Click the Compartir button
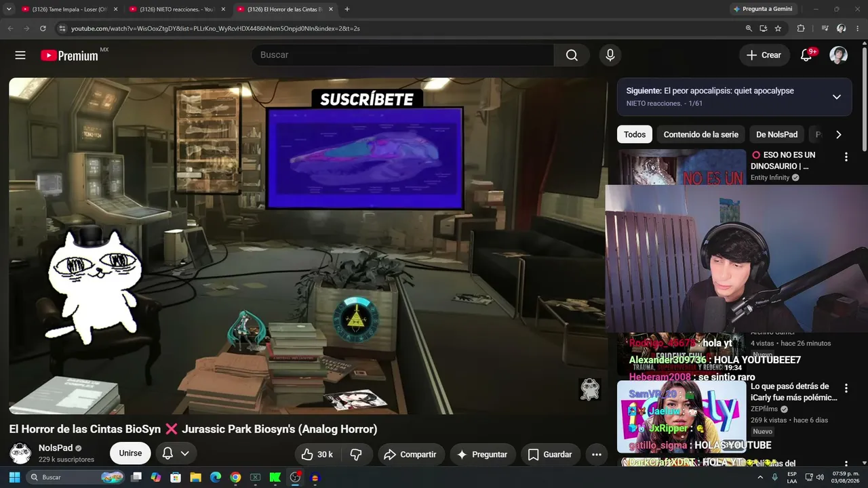 point(410,454)
